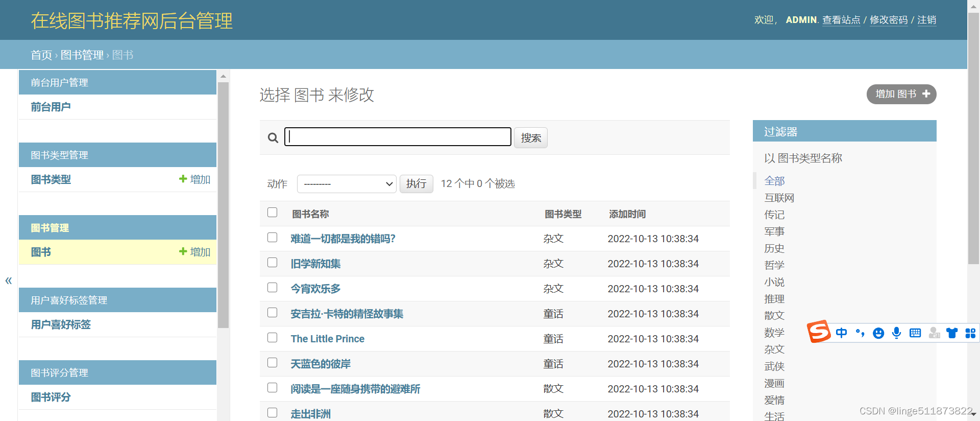The width and height of the screenshot is (980, 421).
Task: Filter by 全部 book types
Action: [774, 181]
